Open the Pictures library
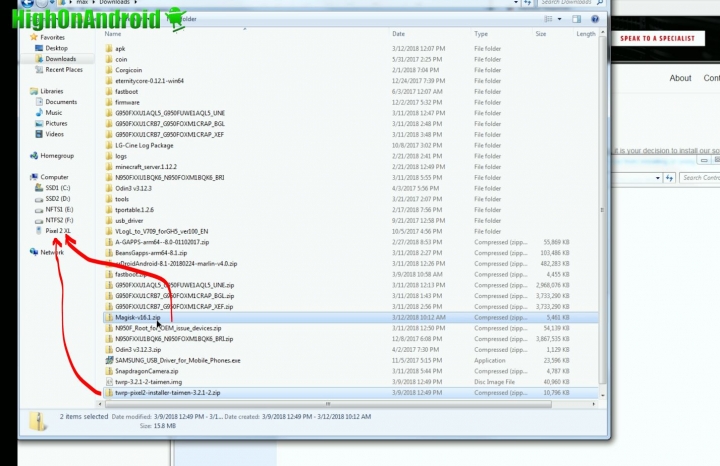The height and width of the screenshot is (466, 720). click(56, 124)
